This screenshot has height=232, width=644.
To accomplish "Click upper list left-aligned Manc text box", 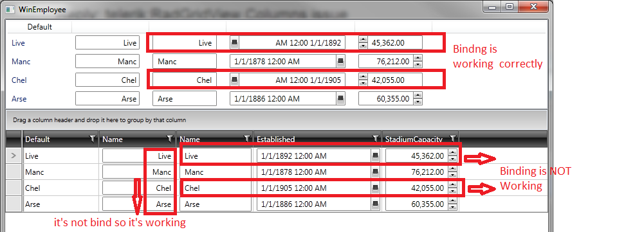I will coord(185,62).
